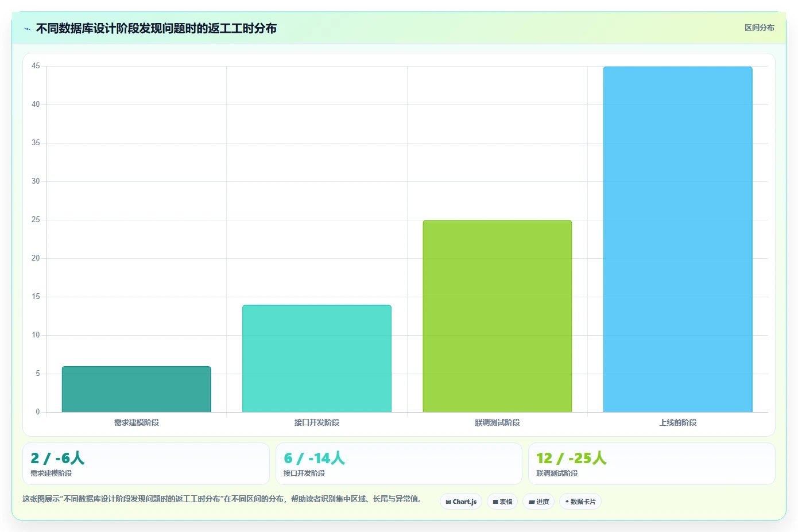Screen dimensions: 798x532
Task: Click the 接口开发阶段 caption in the second card
Action: (304, 473)
